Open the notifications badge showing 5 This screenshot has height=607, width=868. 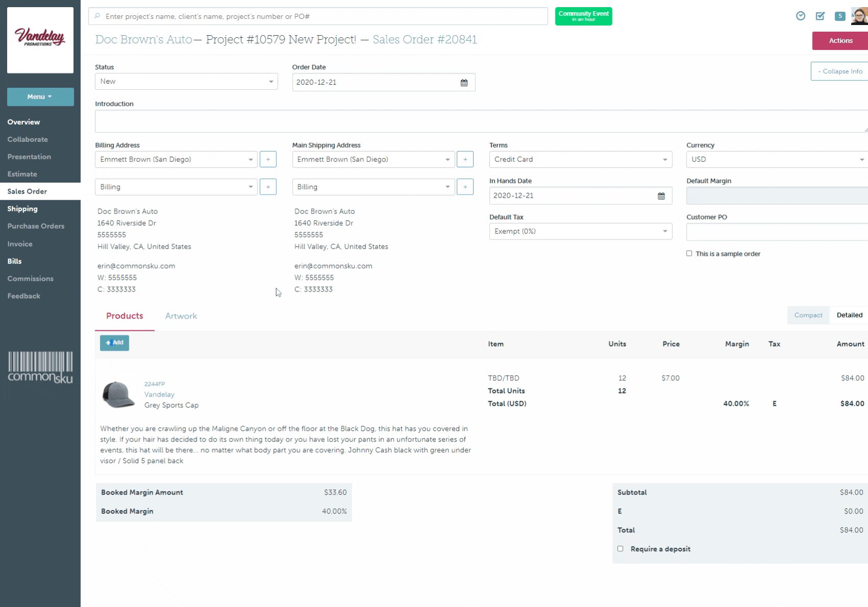coord(840,16)
